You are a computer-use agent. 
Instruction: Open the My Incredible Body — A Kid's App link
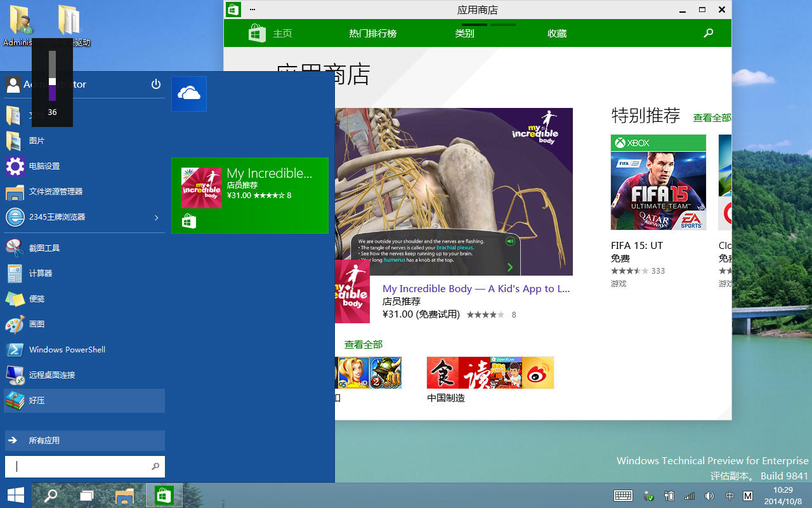click(x=476, y=288)
